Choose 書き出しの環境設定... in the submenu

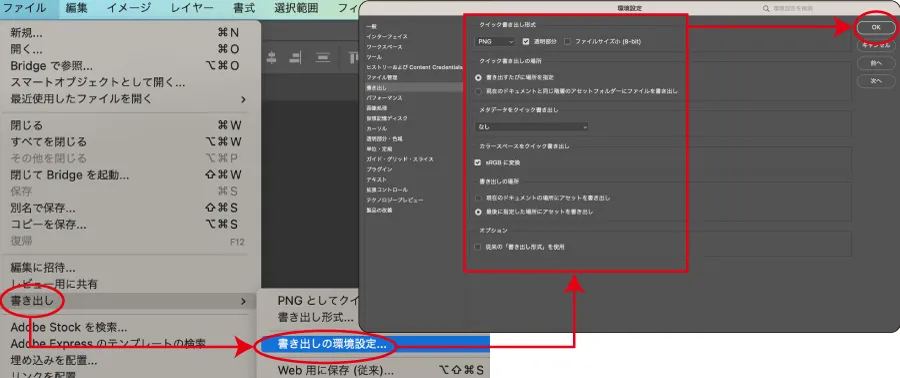coord(374,345)
